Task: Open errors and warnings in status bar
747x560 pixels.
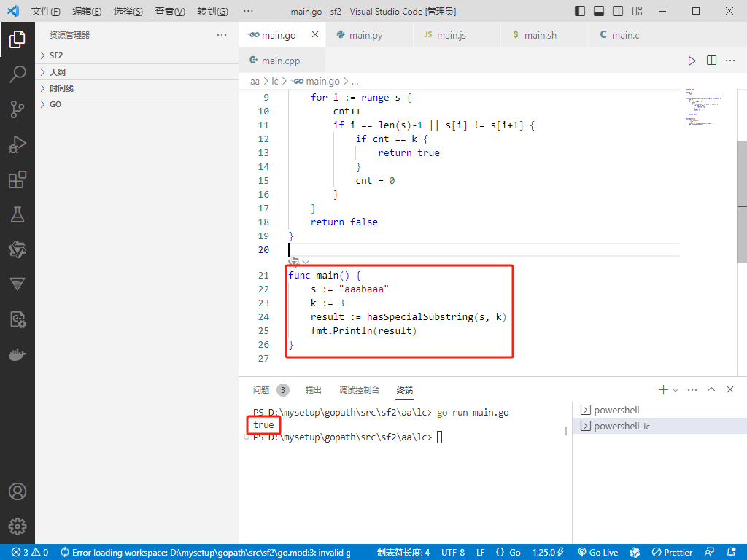Action: click(29, 553)
